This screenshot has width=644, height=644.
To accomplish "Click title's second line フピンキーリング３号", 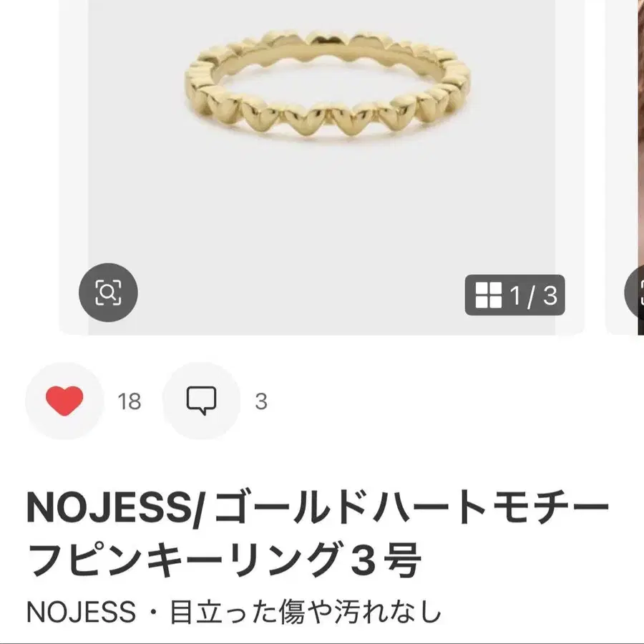I will (224, 560).
